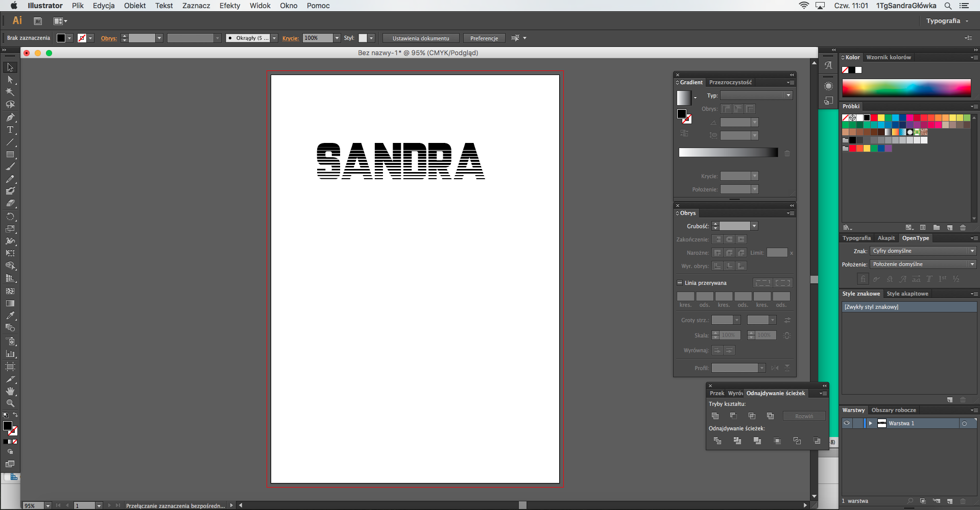Select the Hand tool
Image resolution: width=980 pixels, height=510 pixels.
tap(10, 391)
